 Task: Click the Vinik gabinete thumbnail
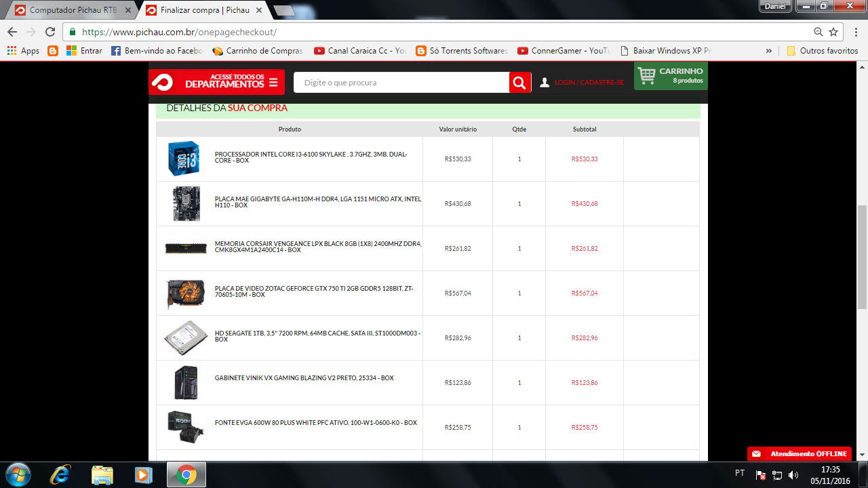pos(186,383)
